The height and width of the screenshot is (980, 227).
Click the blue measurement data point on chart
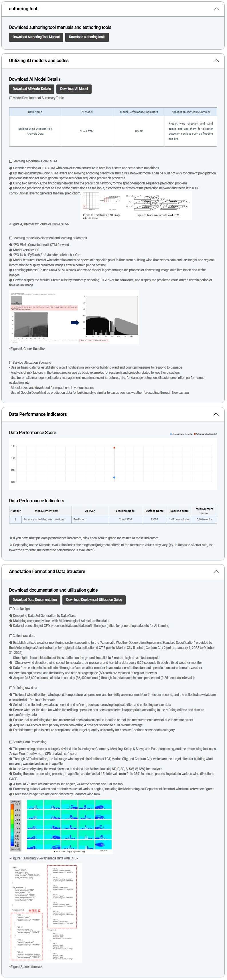point(114,477)
